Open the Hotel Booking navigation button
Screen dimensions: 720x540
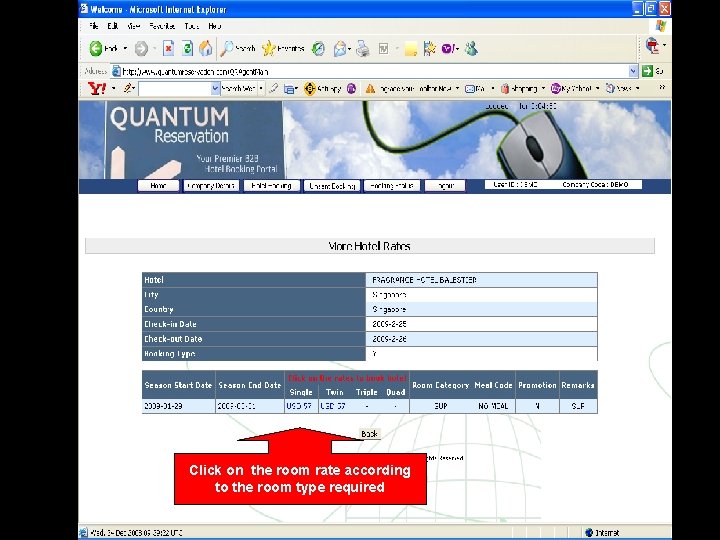(x=271, y=186)
